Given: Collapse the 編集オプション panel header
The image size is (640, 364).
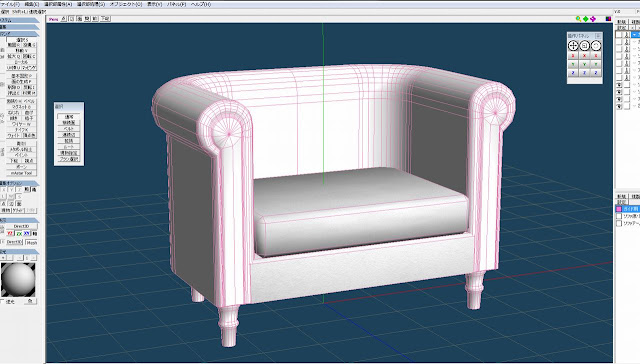Looking at the screenshot, I should (20, 183).
